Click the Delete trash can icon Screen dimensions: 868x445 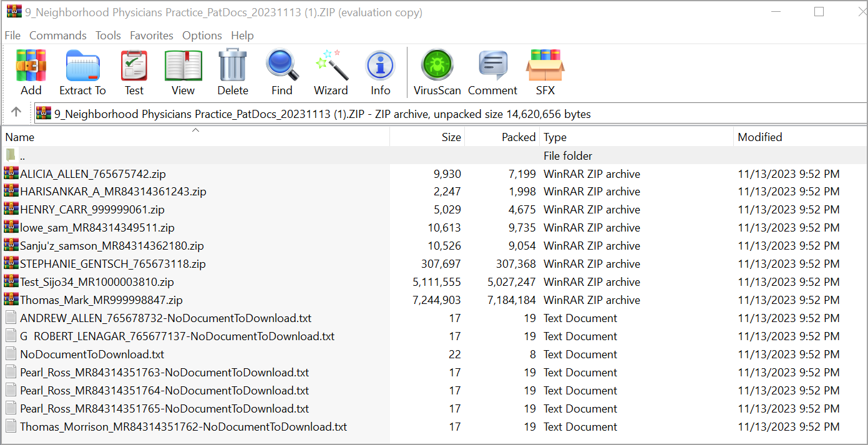(x=233, y=73)
